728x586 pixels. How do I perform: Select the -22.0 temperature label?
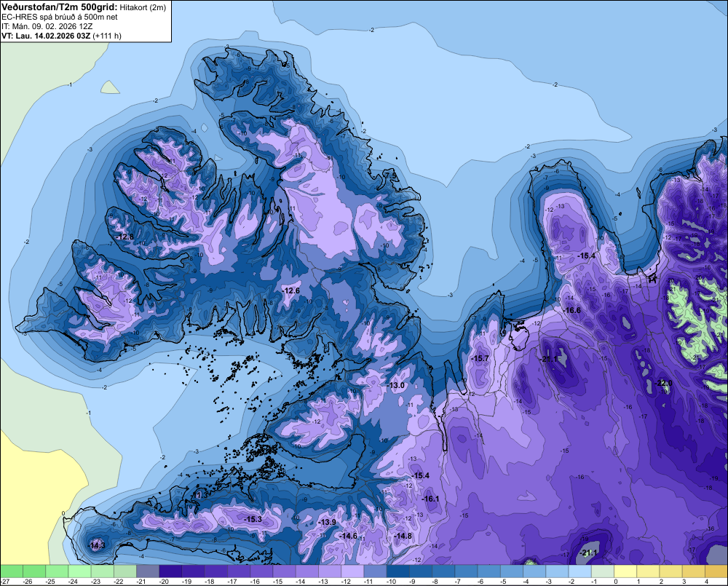[663, 383]
